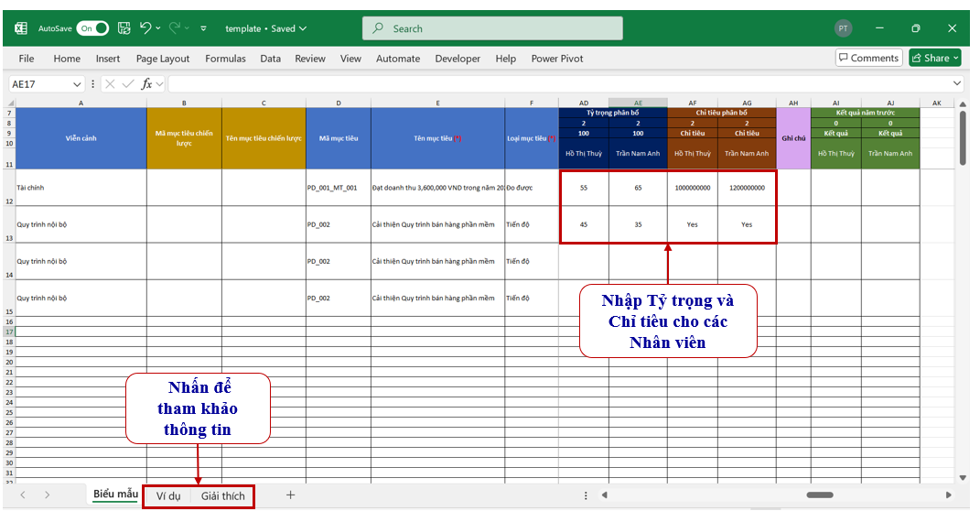Image resolution: width=980 pixels, height=511 pixels.
Task: Open the Giải thích sheet tab
Action: coord(223,495)
